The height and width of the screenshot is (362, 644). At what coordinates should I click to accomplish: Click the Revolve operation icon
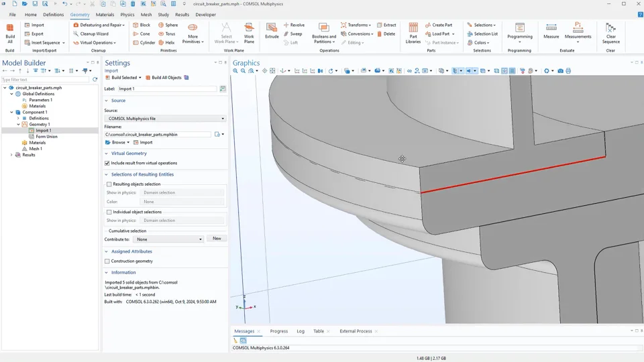coord(294,25)
